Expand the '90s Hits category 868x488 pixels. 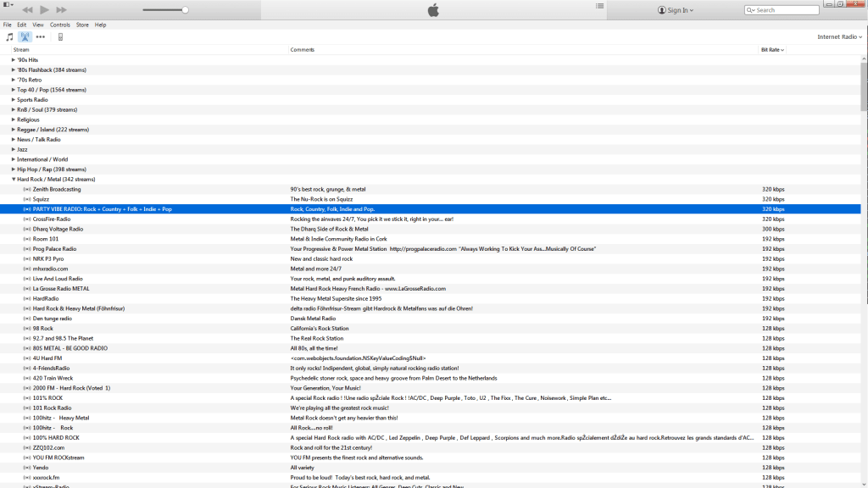[x=14, y=60]
